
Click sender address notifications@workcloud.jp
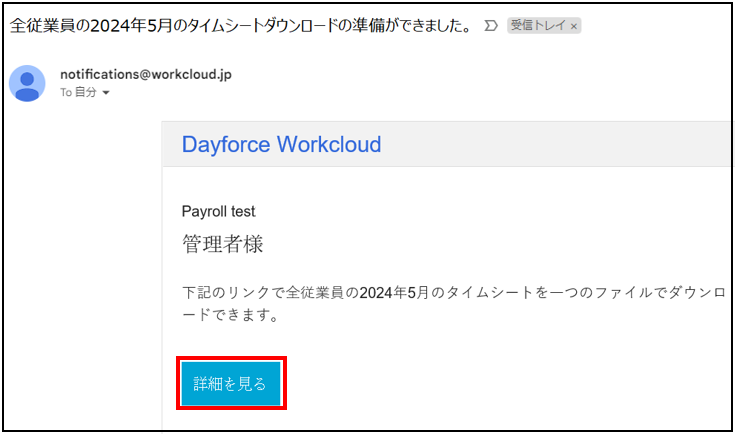pos(146,75)
